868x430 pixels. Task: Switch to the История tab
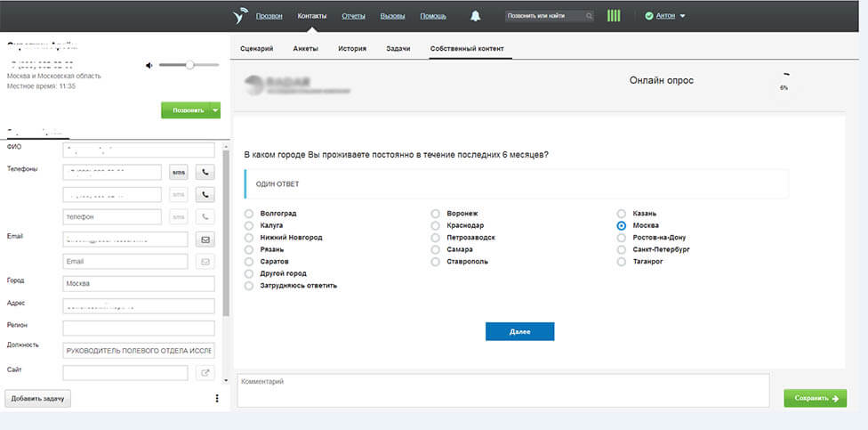[x=352, y=48]
